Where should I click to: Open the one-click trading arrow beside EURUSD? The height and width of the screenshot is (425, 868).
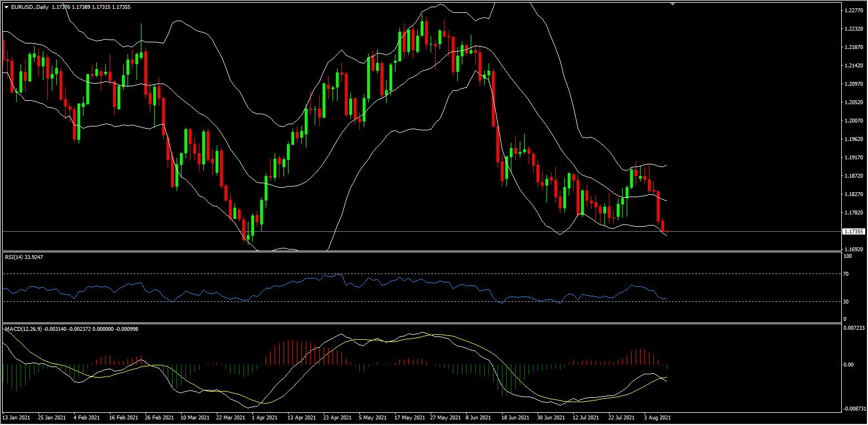[6, 7]
